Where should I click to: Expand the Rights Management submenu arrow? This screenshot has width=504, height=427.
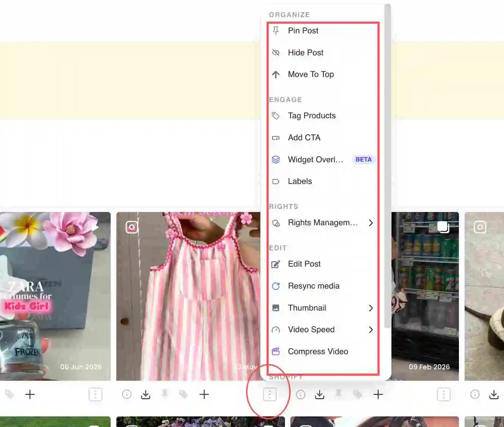(371, 223)
